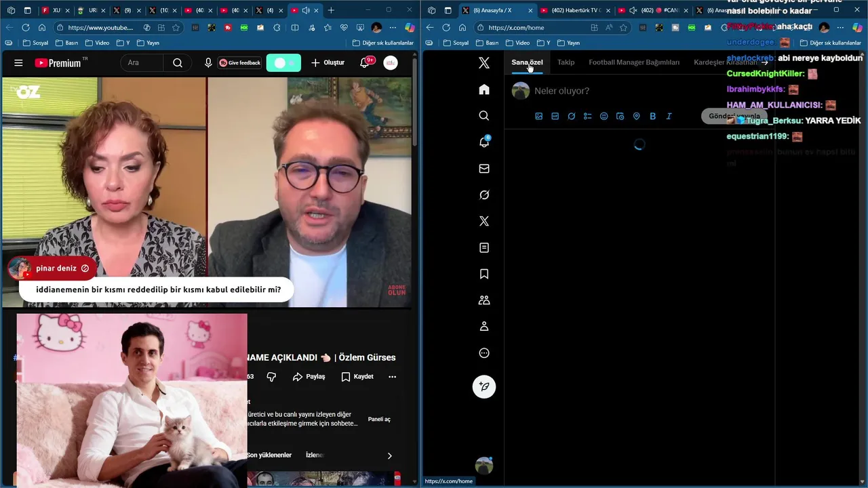Screen dimensions: 868x488
Task: Start YouTube voice search with microphone
Action: pyautogui.click(x=208, y=63)
